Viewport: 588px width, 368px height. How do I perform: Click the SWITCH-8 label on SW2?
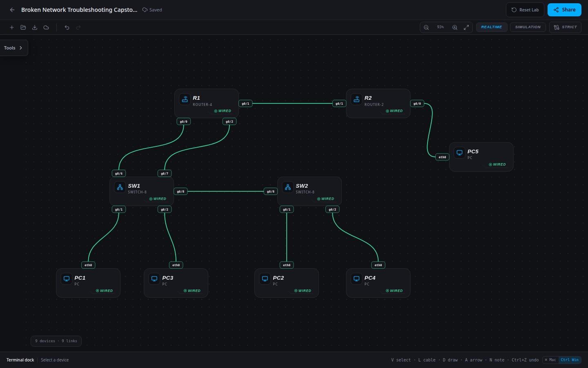305,192
